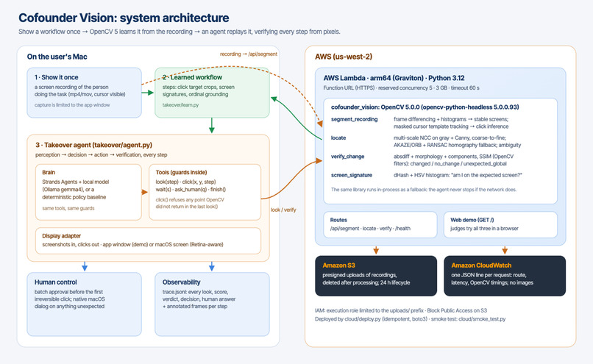Click the "Routes" card heading

(x=338, y=220)
